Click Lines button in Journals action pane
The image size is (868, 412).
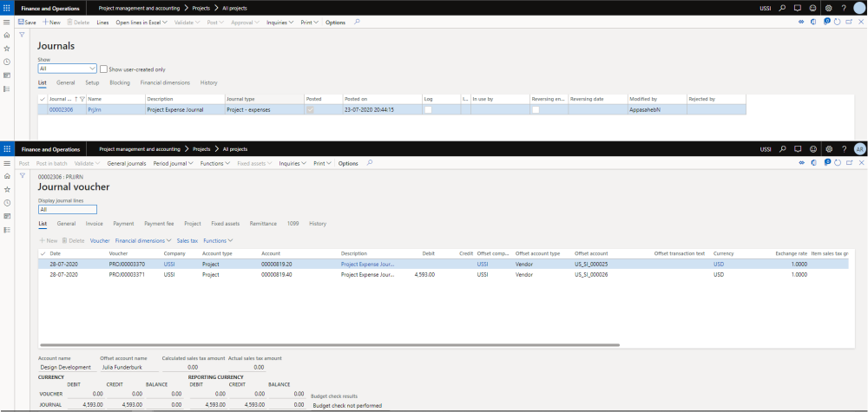(x=102, y=23)
